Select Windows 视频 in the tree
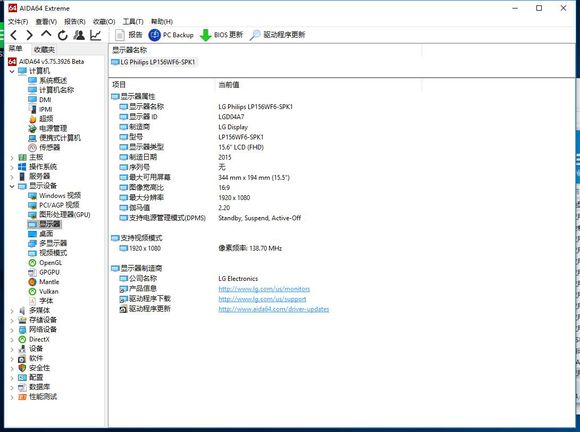Viewport: 580px width, 432px height. tap(54, 196)
